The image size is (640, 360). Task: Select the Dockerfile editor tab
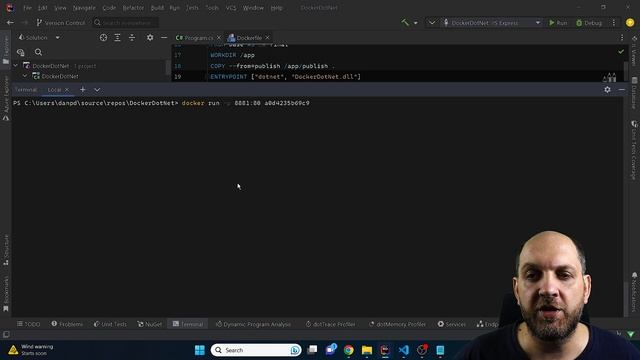(x=245, y=38)
